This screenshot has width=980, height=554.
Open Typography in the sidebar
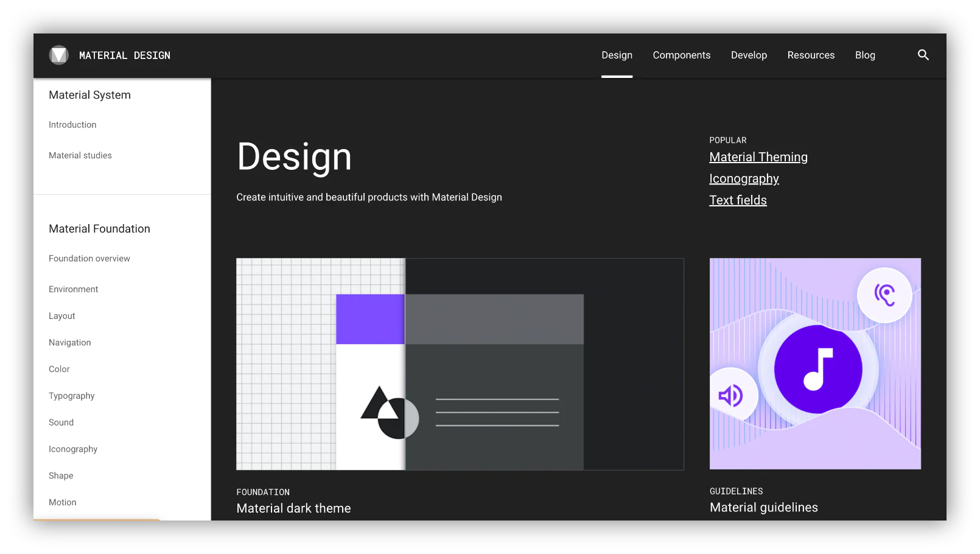click(72, 396)
